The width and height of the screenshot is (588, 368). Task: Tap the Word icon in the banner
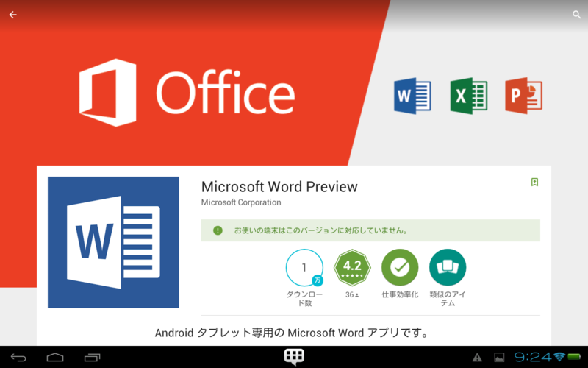pos(412,96)
